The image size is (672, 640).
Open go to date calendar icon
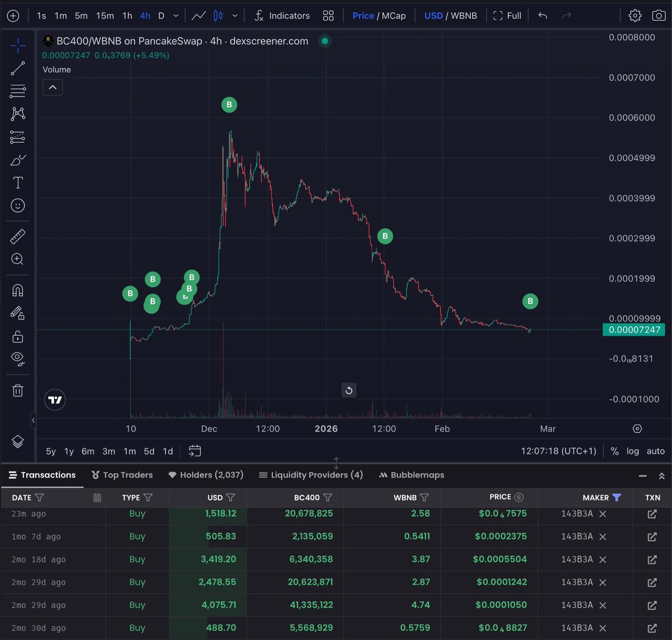[x=195, y=451]
